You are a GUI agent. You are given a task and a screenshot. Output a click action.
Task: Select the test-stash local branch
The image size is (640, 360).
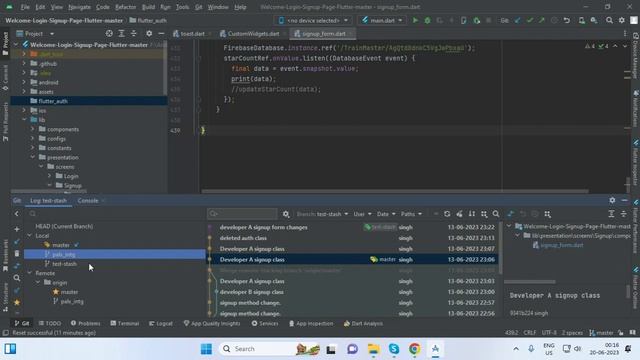click(x=64, y=264)
